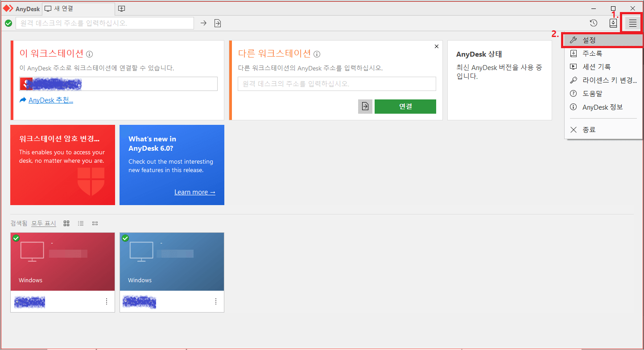Click the 워크스테이션 암호 변경 red tile

click(62, 165)
